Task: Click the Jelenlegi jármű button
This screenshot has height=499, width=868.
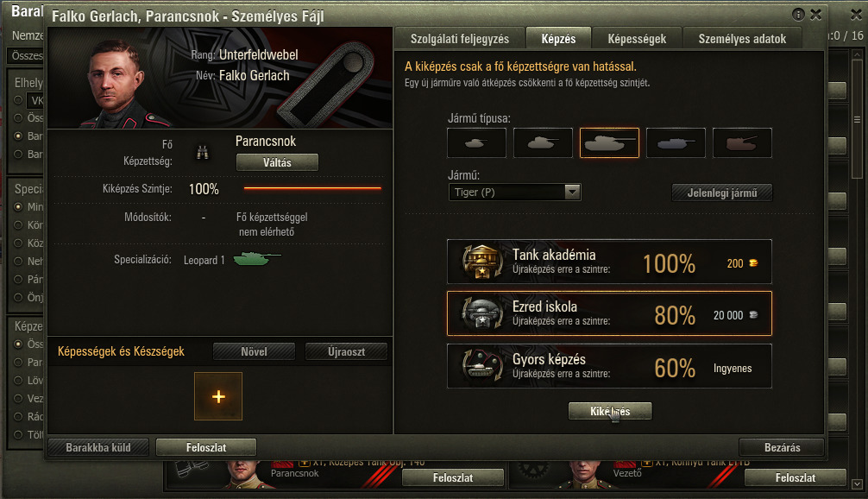Action: point(722,193)
